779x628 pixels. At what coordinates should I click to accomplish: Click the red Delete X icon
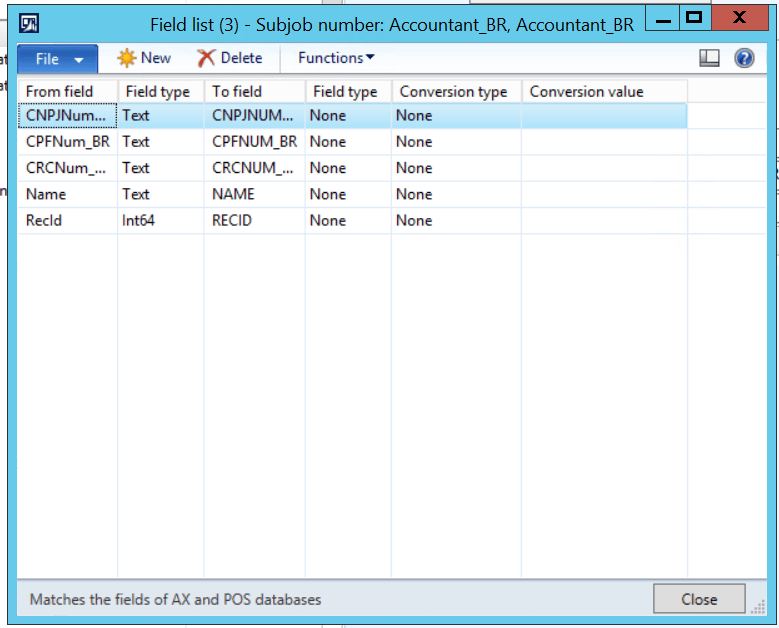(x=206, y=58)
